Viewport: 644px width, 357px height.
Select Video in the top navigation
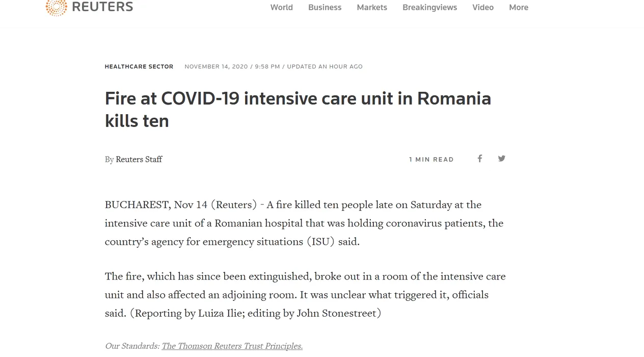(x=482, y=7)
